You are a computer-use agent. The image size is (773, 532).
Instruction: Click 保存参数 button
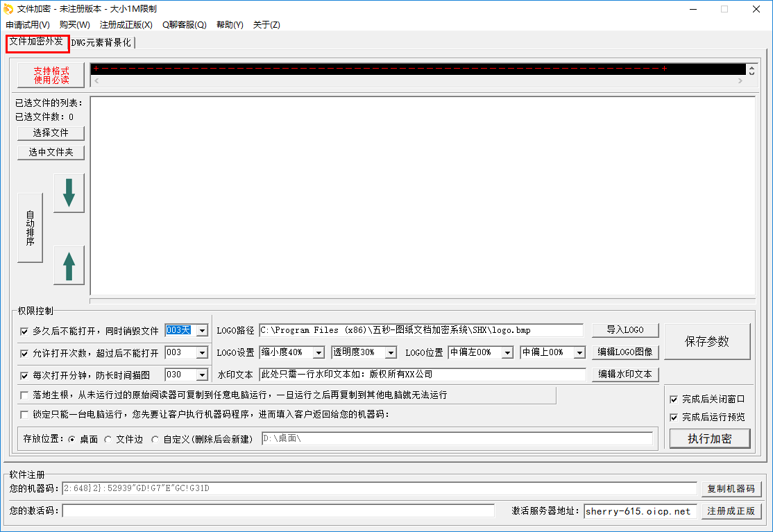point(707,341)
